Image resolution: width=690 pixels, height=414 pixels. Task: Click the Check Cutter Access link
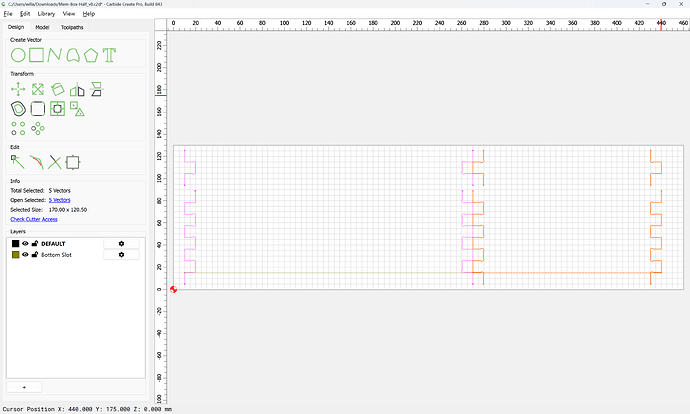[x=34, y=219]
